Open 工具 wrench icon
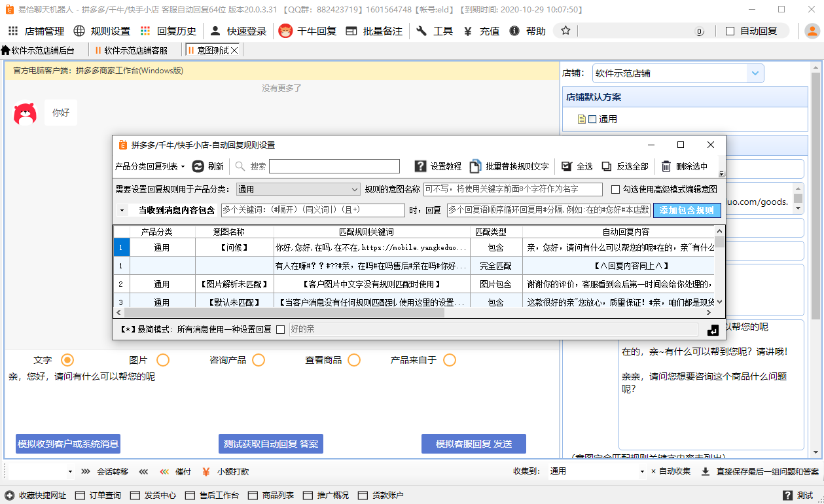Screen dimensions: 824x504 [x=421, y=31]
